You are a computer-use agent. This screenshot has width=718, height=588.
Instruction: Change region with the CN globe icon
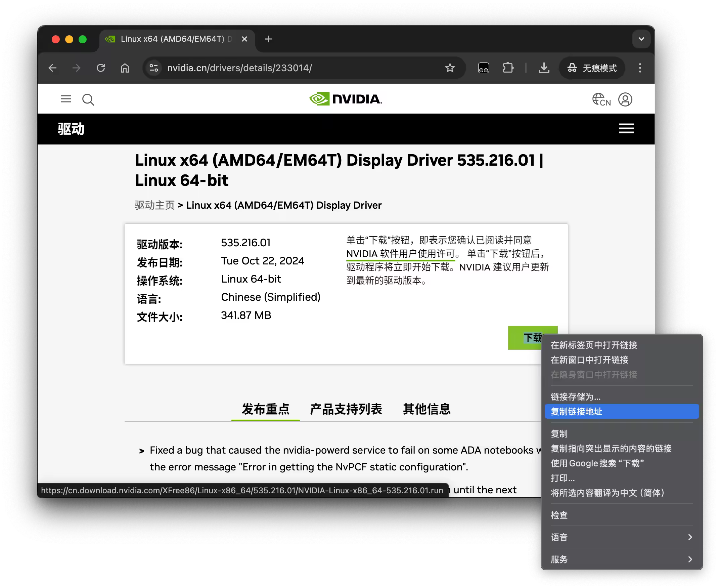coord(601,99)
